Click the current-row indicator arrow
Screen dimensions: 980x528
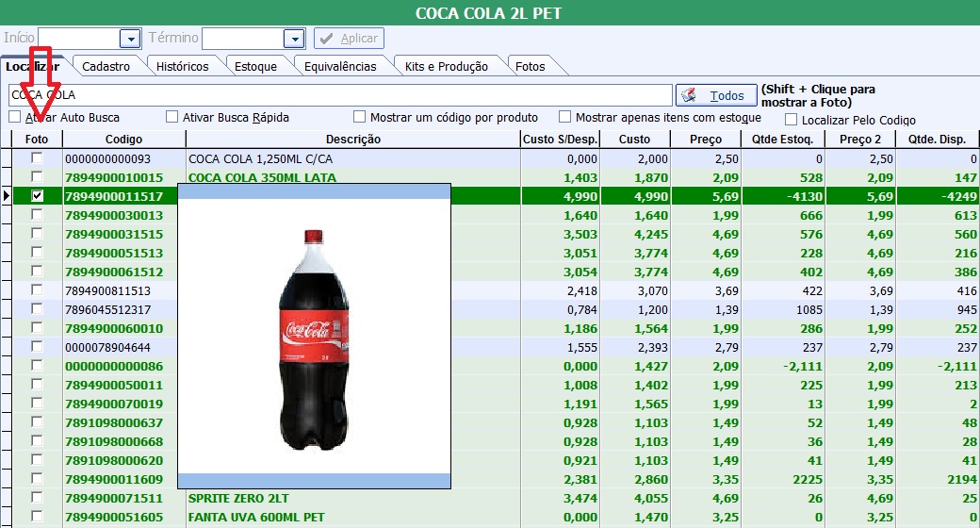[x=7, y=196]
